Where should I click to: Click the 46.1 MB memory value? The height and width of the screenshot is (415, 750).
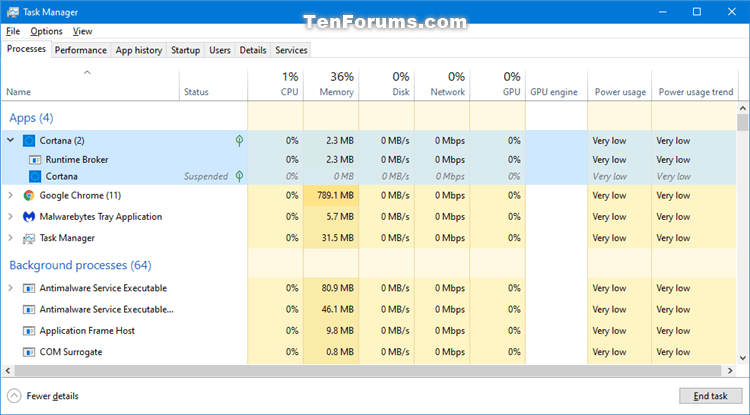337,310
